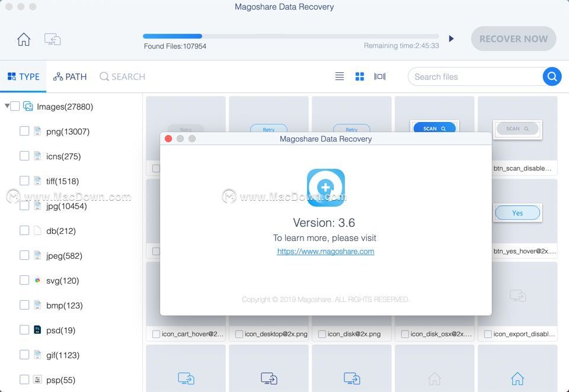Image resolution: width=569 pixels, height=392 pixels.
Task: Tick the tiff(1518) checkbox
Action: 24,181
